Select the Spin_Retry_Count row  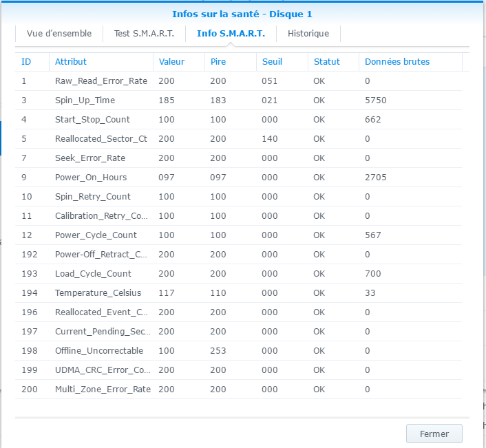pyautogui.click(x=238, y=196)
